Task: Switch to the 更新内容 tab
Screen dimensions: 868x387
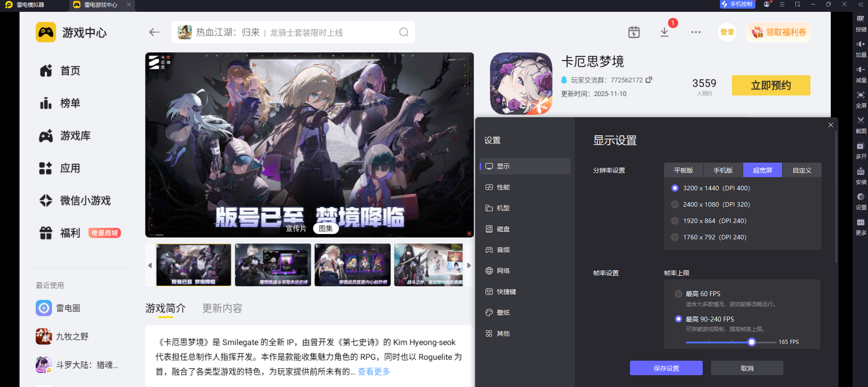Action: point(222,308)
